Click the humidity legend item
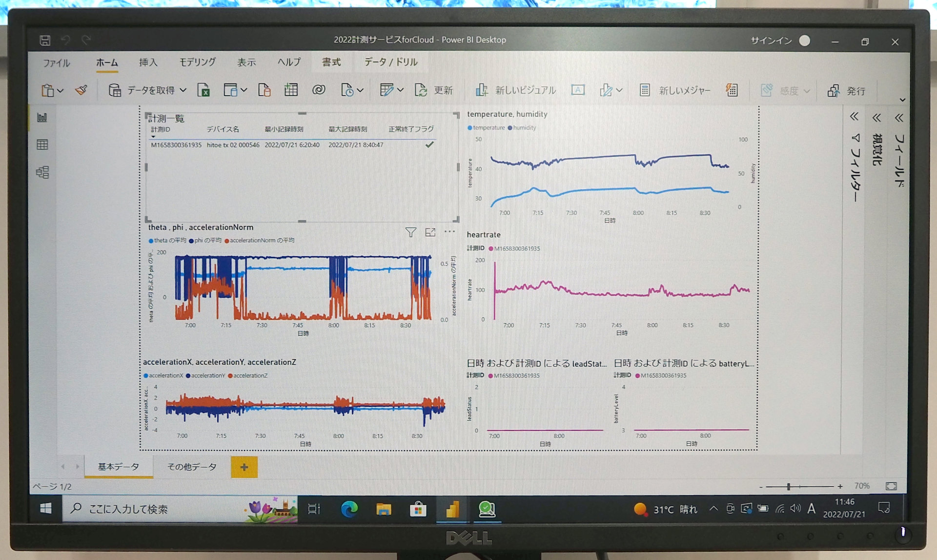This screenshot has height=560, width=937. (x=522, y=128)
